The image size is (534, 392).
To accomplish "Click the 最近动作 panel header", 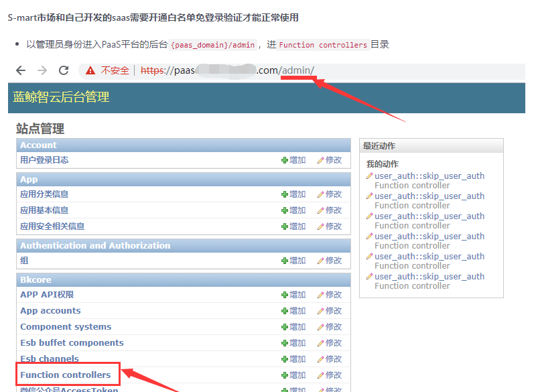I will [x=431, y=146].
